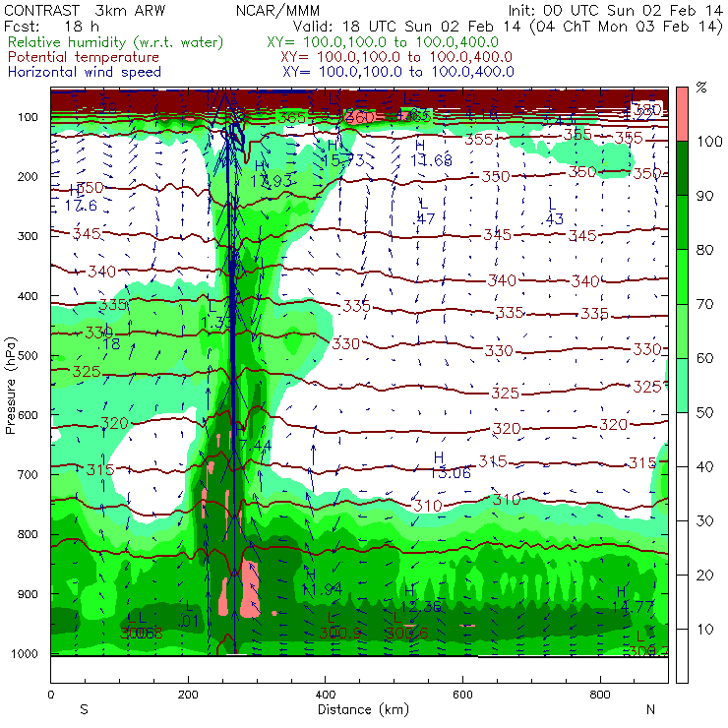Click the 50–60% aqua-green colorbar segment
Screen dimensions: 728x728
coord(682,386)
